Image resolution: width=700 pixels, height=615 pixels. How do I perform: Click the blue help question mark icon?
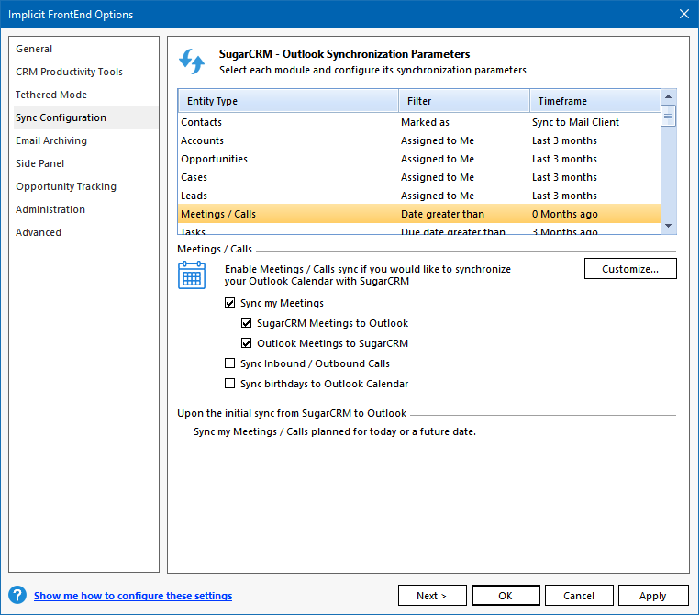(17, 596)
